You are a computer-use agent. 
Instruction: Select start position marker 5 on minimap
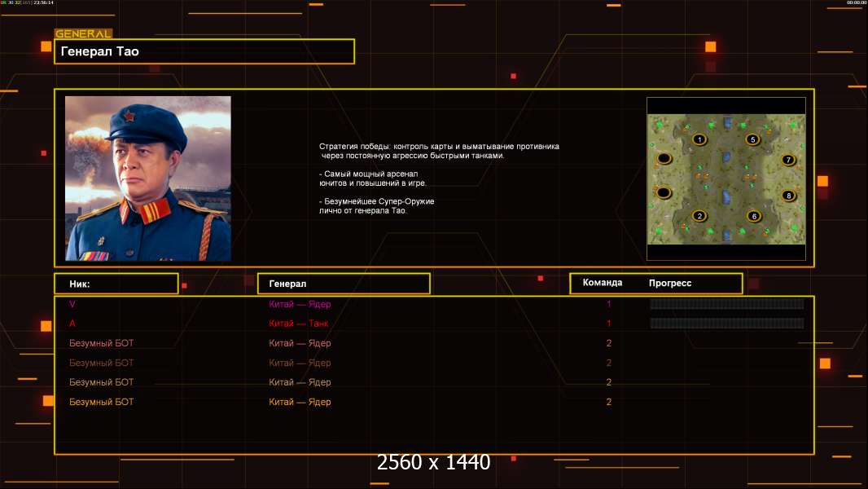(x=752, y=139)
